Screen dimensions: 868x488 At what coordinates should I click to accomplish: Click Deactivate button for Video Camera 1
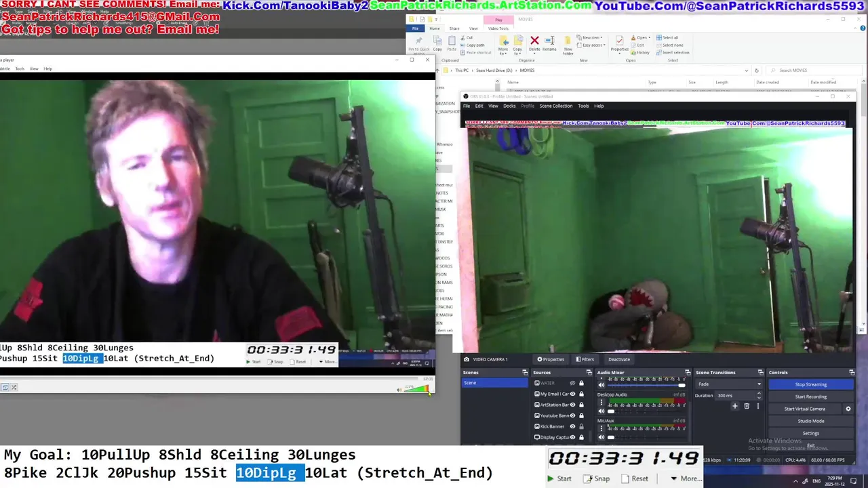click(619, 359)
